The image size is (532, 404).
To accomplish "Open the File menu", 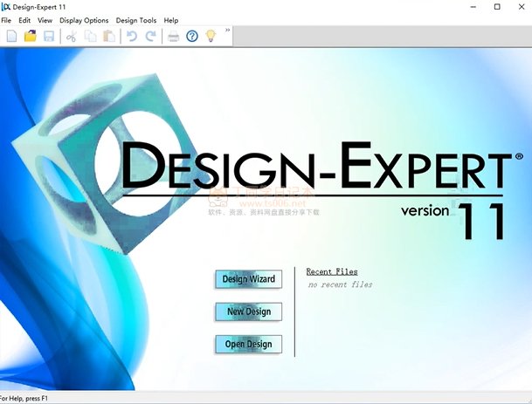I will click(x=6, y=20).
